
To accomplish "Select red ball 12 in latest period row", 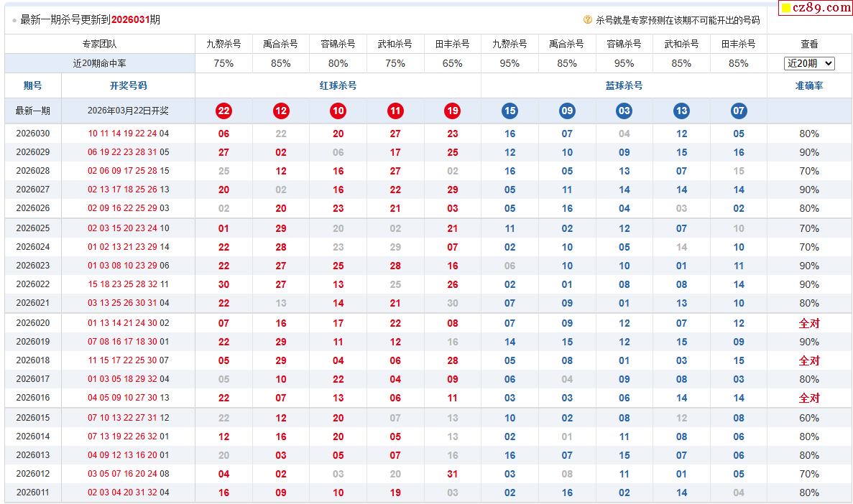I will (x=281, y=111).
